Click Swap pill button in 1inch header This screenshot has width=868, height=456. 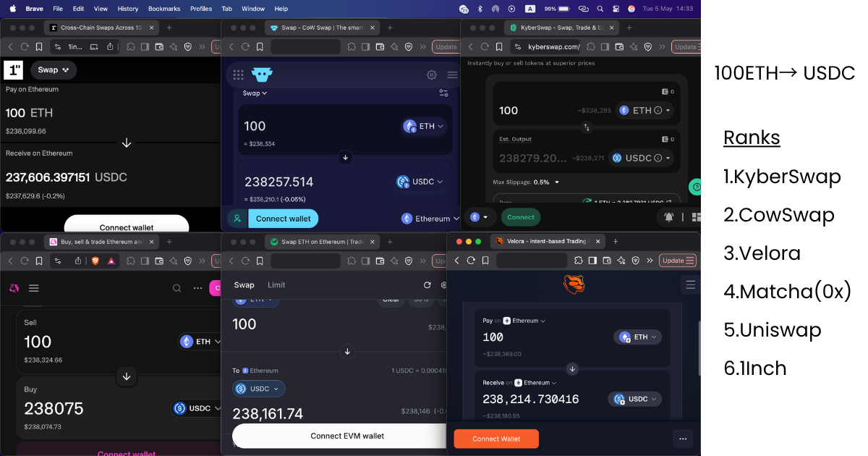(x=54, y=69)
